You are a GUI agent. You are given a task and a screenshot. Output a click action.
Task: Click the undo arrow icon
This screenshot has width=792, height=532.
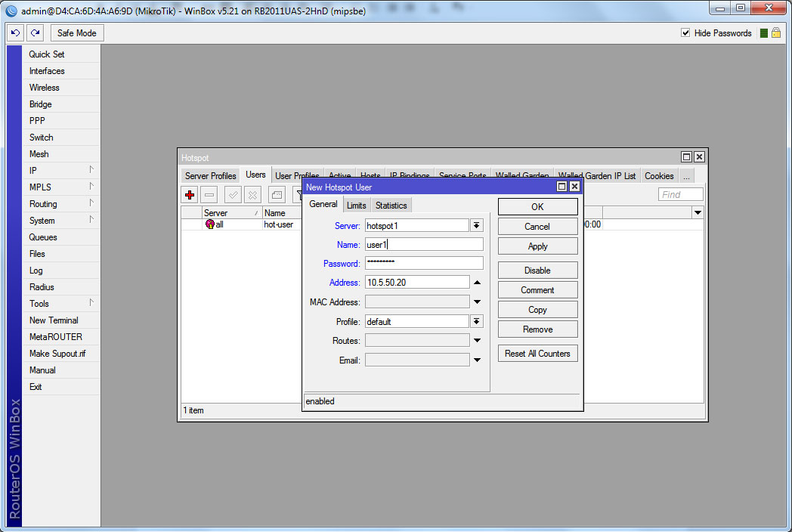click(15, 33)
